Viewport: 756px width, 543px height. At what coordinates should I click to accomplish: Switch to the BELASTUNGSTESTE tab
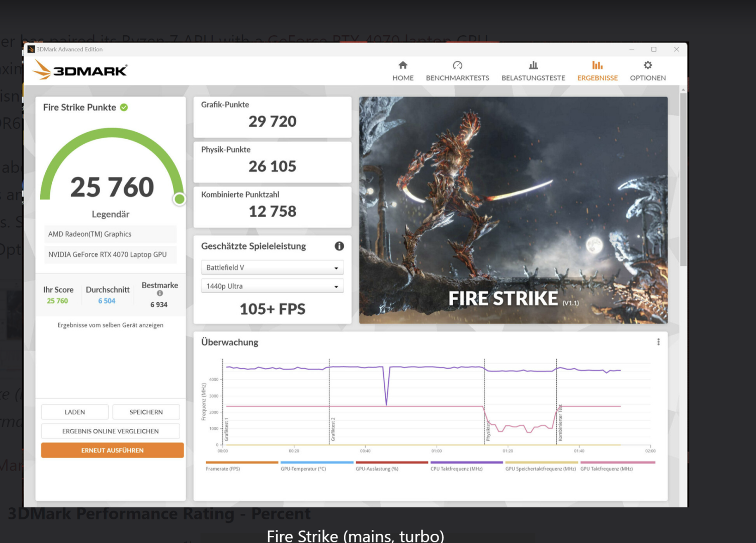(x=533, y=71)
